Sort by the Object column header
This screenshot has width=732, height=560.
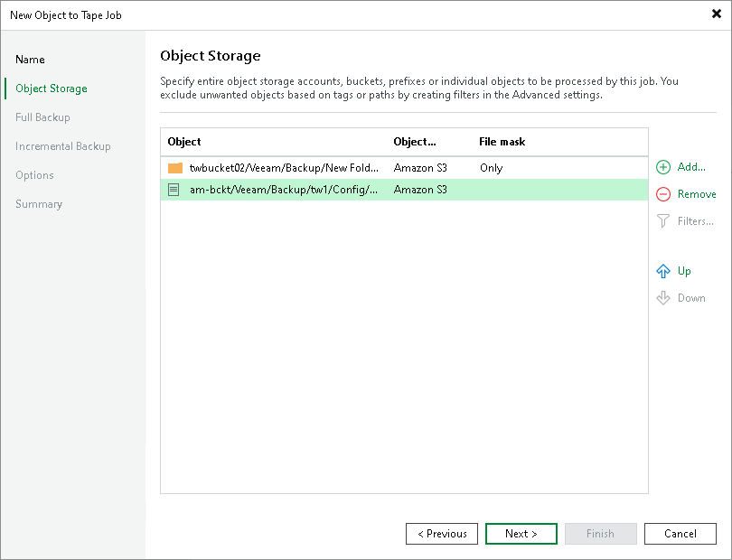tap(184, 142)
